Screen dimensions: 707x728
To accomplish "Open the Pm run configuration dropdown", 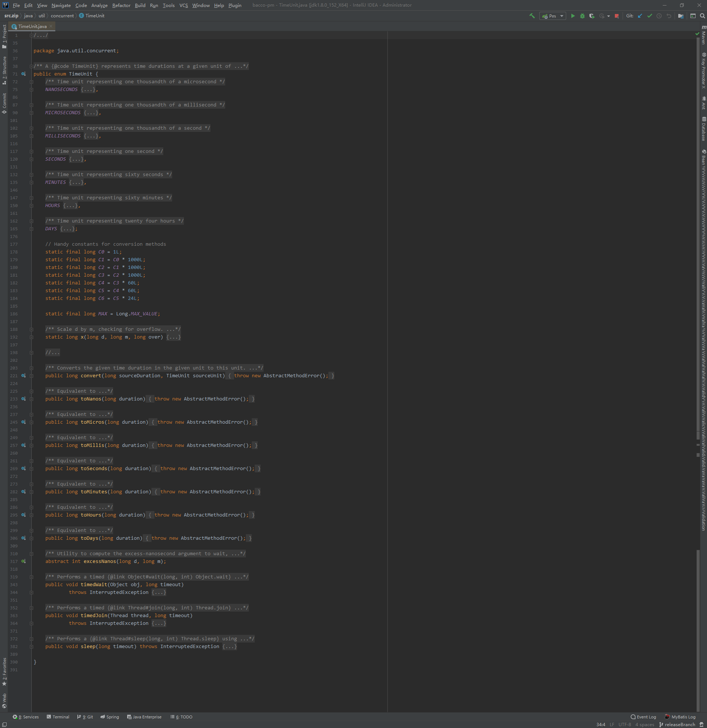I will coord(553,16).
